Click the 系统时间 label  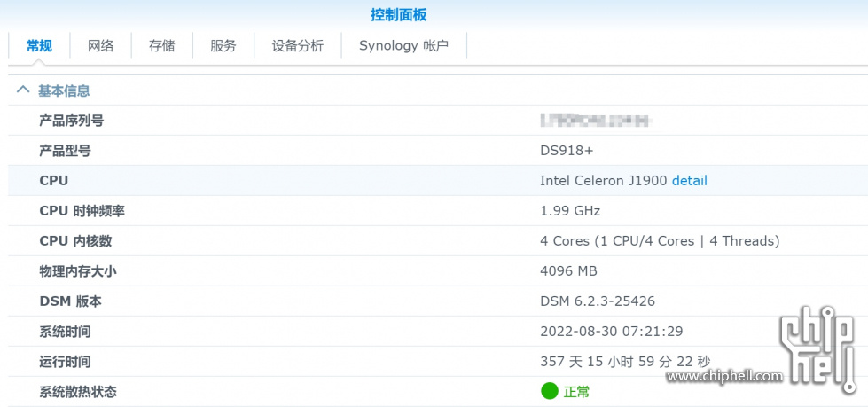pos(66,332)
